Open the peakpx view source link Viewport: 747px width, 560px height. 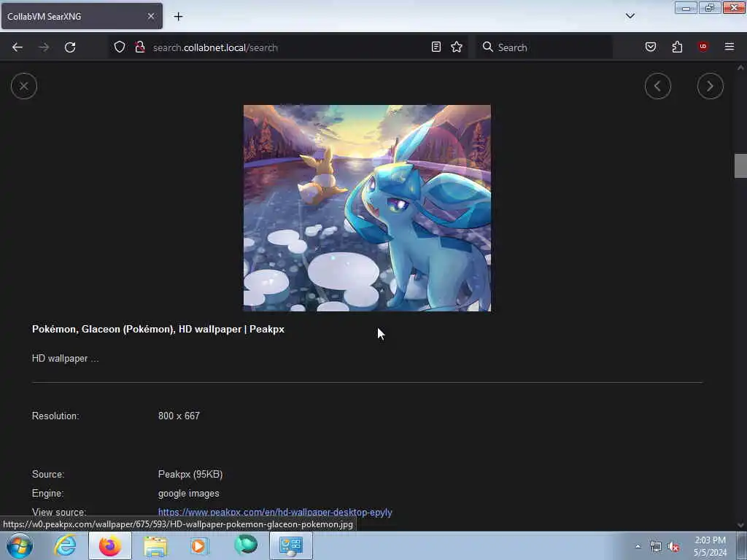coord(275,513)
